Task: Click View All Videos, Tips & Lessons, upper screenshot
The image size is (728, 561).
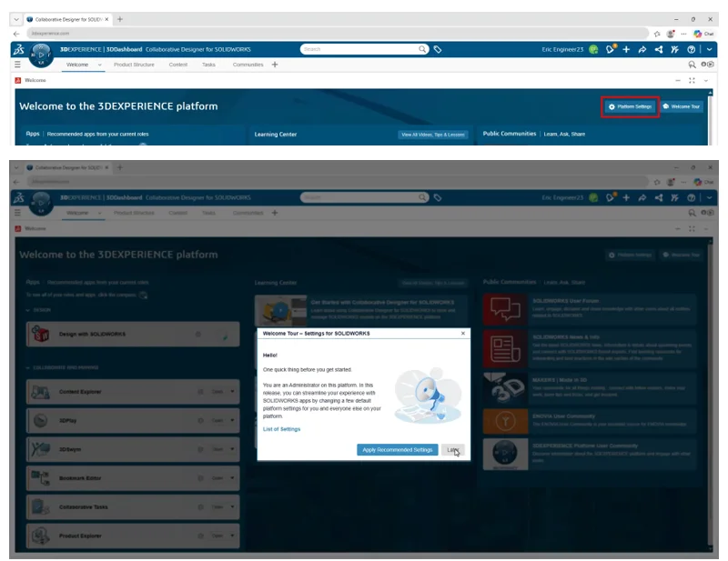Action: click(x=433, y=135)
